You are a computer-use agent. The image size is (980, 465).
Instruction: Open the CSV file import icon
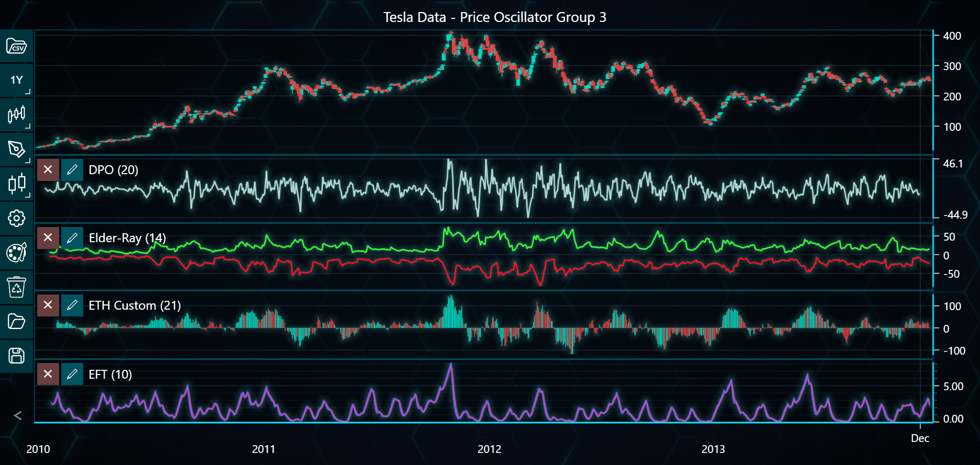coord(16,46)
